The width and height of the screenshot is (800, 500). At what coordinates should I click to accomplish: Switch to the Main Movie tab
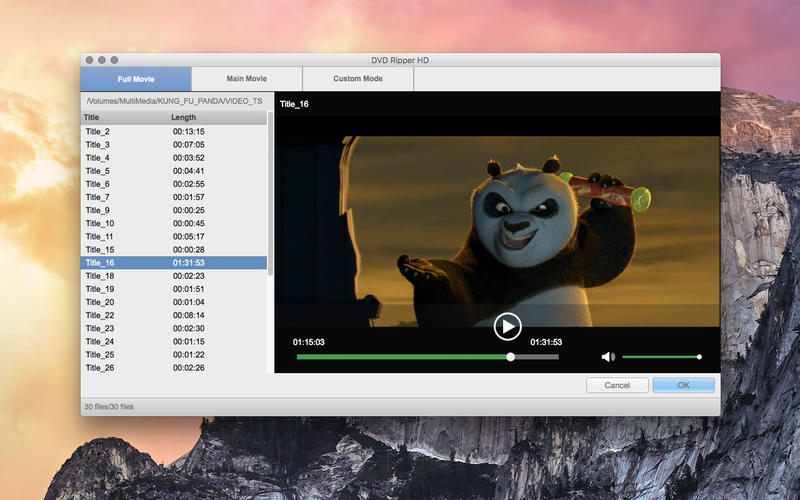click(246, 79)
